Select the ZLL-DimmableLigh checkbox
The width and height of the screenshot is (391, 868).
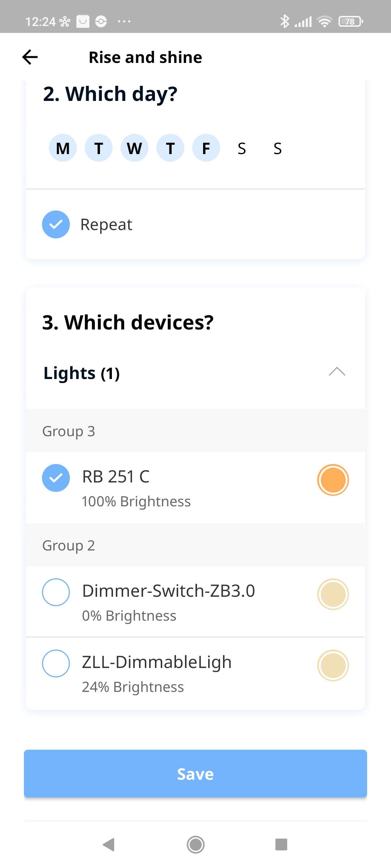(56, 663)
